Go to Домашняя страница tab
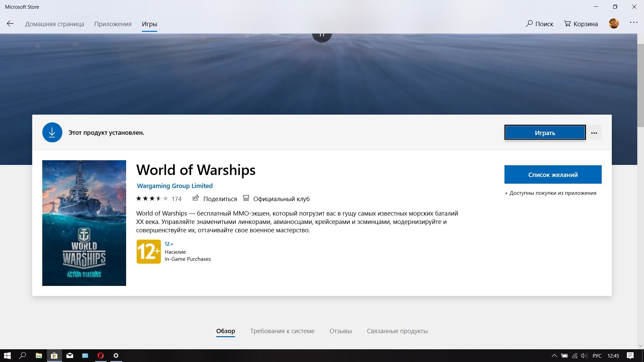This screenshot has width=644, height=362. (x=55, y=24)
